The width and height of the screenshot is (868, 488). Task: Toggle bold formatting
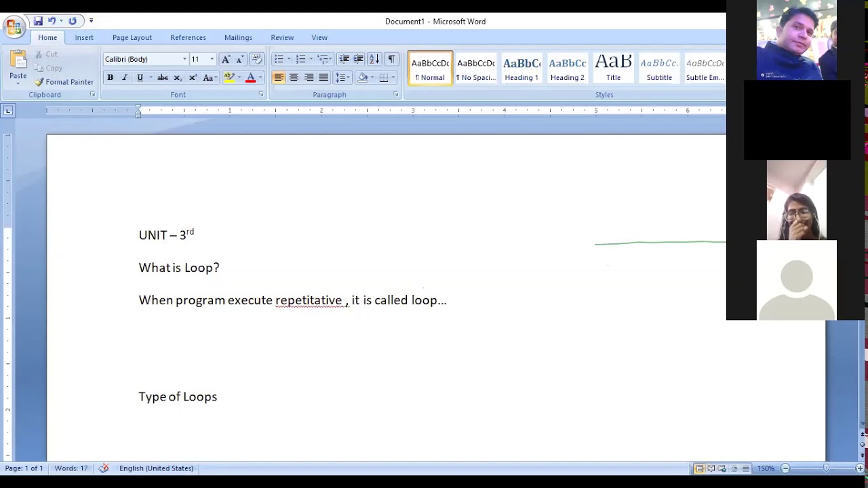(110, 78)
